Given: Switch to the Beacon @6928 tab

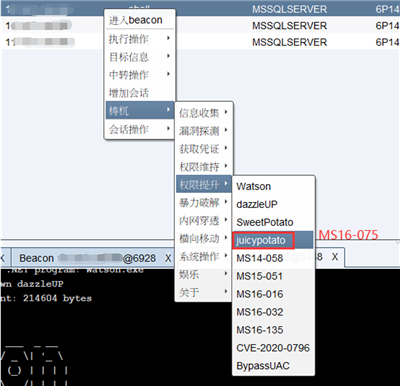Looking at the screenshot, I should click(87, 258).
